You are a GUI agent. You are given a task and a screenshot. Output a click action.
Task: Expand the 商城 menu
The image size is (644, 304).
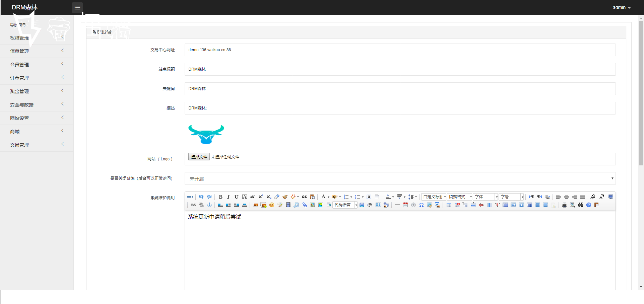click(x=37, y=131)
